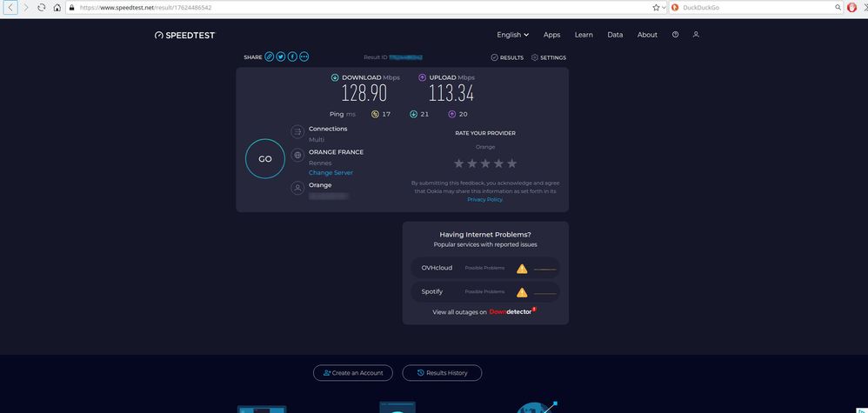The image size is (868, 413).
Task: Click the upload arrow icon beside UPLOAD
Action: (423, 77)
